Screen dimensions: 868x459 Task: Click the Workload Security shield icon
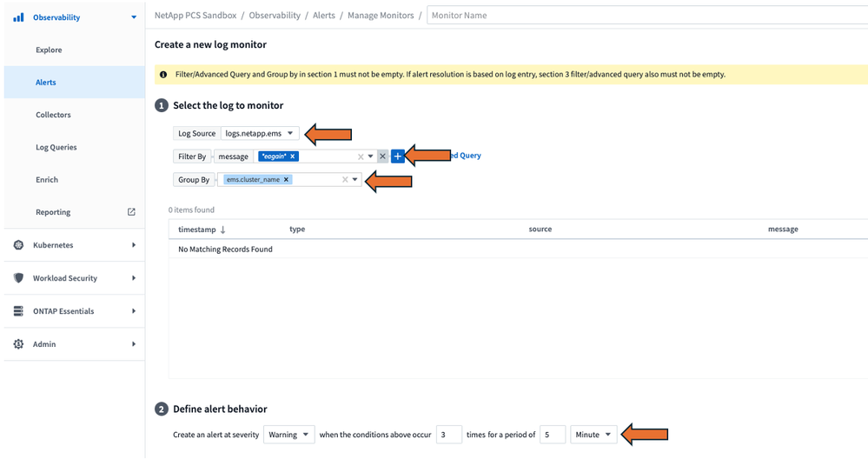[x=18, y=278]
